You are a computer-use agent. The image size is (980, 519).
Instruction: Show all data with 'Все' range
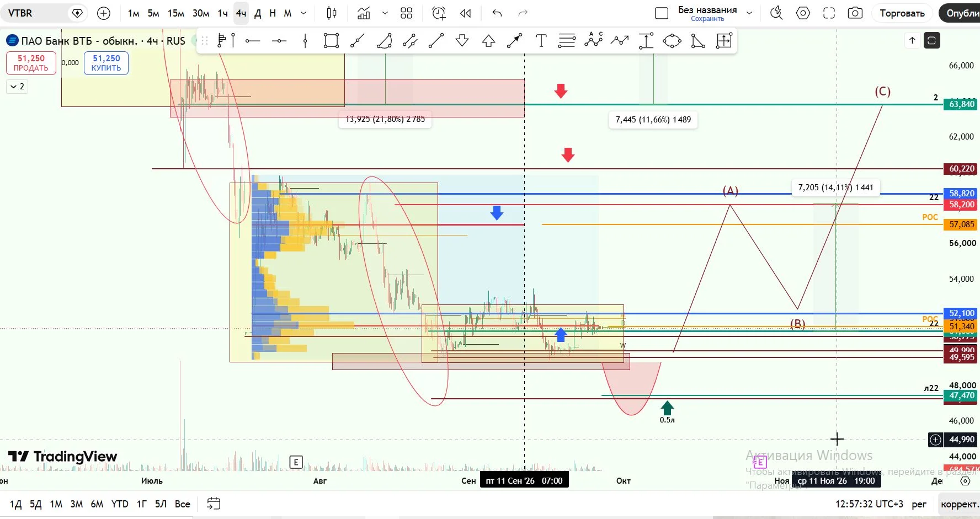[x=183, y=504]
